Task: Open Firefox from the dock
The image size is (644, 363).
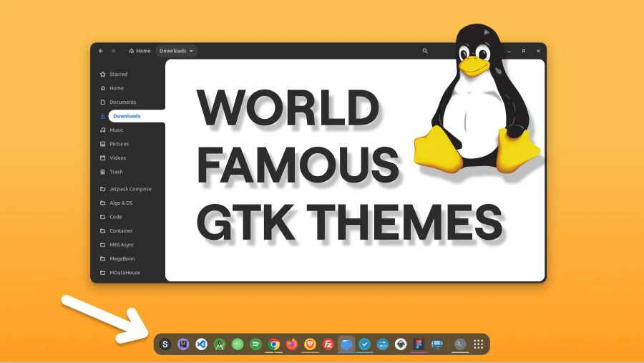Action: coord(292,344)
